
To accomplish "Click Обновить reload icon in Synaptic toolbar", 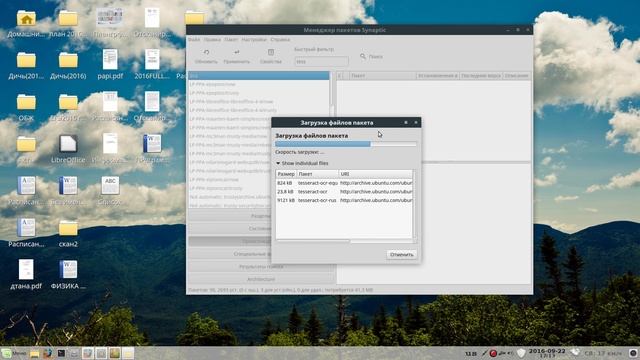I will [206, 53].
